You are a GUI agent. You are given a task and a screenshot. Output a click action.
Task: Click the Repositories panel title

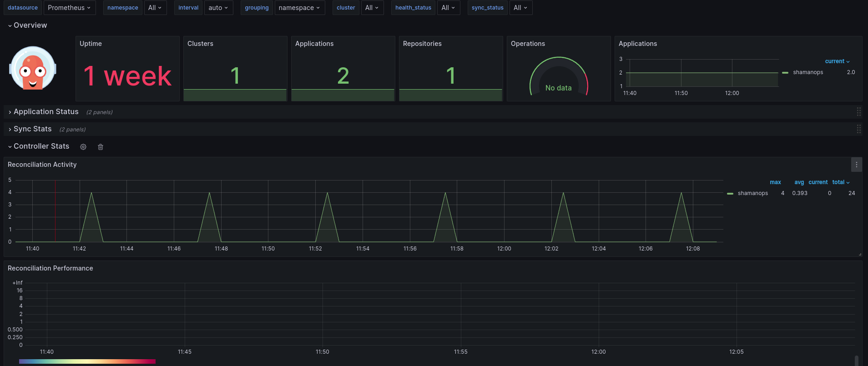(422, 44)
